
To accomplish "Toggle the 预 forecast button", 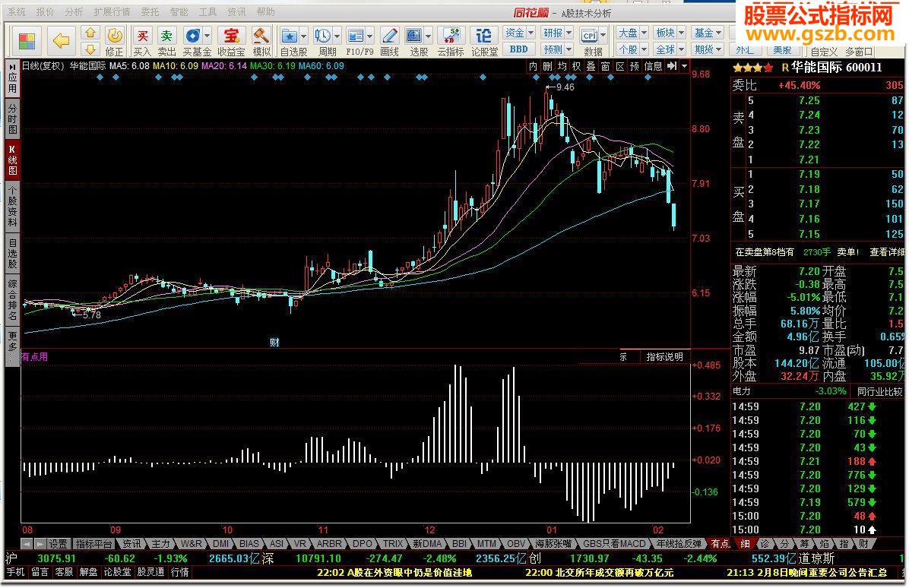I will click(x=634, y=67).
